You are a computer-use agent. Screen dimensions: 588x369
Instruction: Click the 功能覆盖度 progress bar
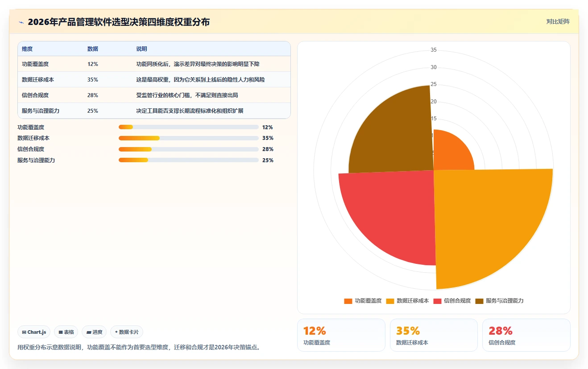pos(189,127)
